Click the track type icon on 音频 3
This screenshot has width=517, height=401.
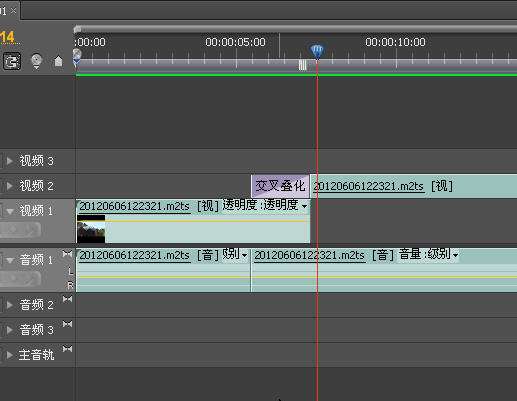coord(67,324)
